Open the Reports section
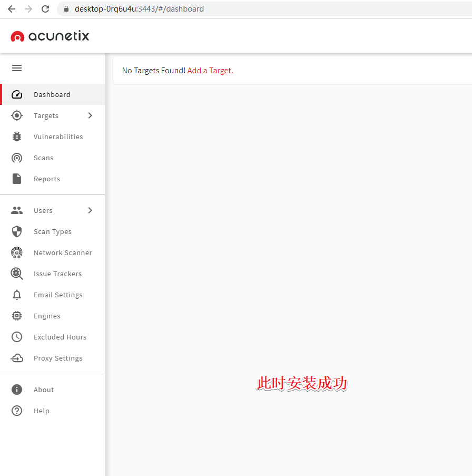This screenshot has width=472, height=476. click(53, 179)
